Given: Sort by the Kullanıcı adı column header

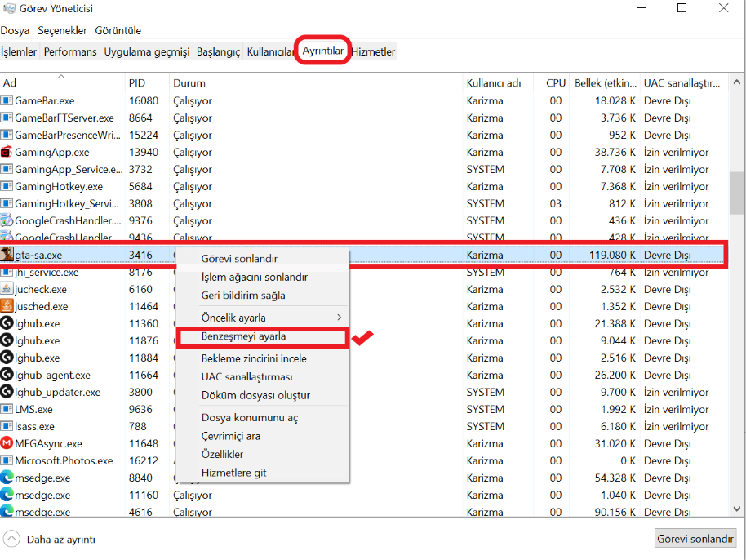Looking at the screenshot, I should tap(498, 82).
